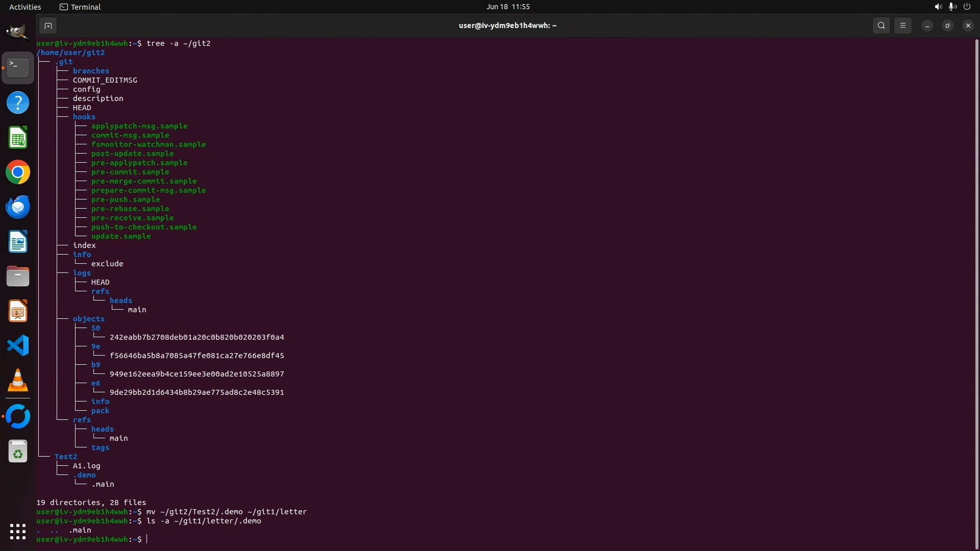980x551 pixels.
Task: Open GIMP from the dock
Action: [x=18, y=33]
